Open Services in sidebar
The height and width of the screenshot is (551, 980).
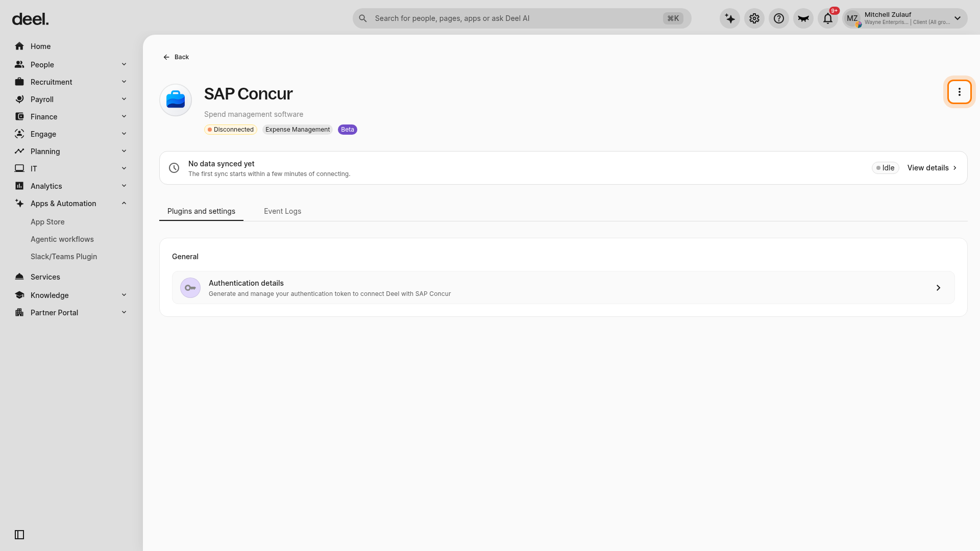pos(45,277)
